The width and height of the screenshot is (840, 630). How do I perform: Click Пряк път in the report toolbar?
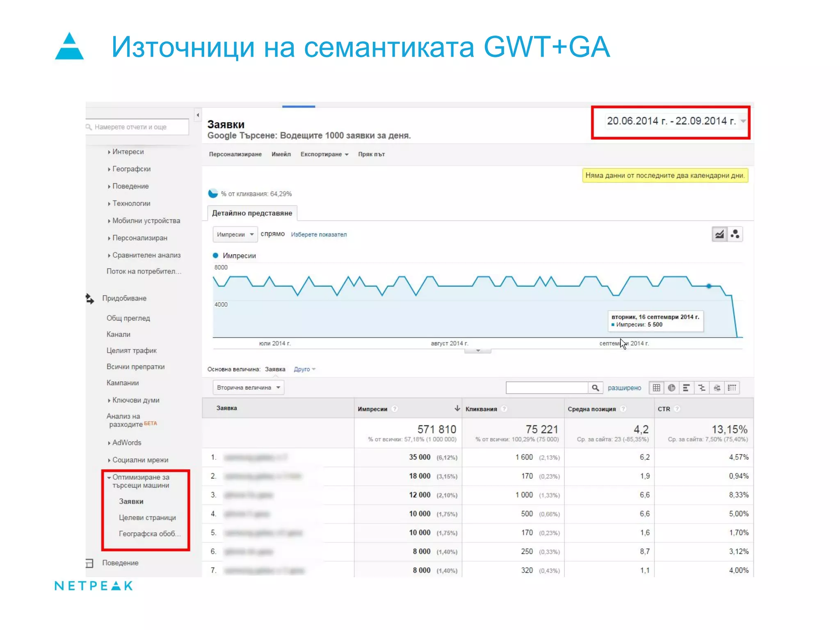(372, 154)
